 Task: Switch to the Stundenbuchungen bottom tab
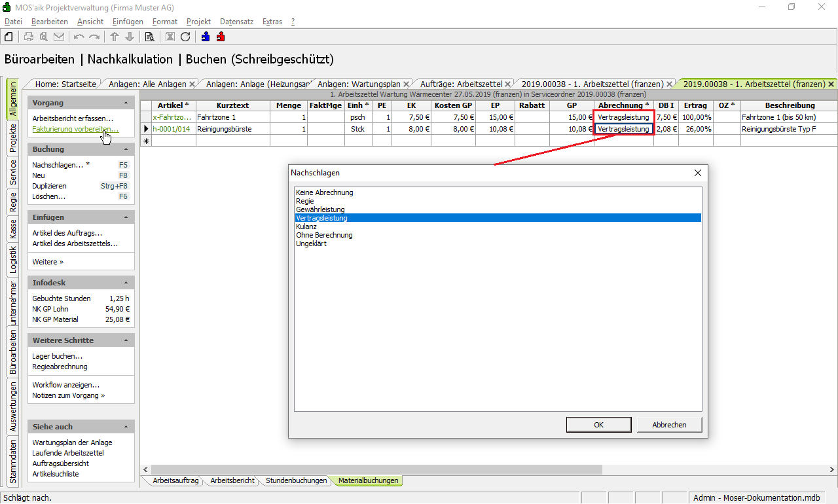[296, 480]
